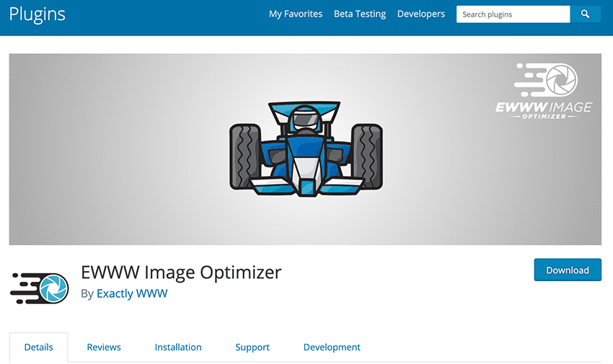613x364 pixels.
Task: Focus the Search plugins input field
Action: tap(513, 14)
